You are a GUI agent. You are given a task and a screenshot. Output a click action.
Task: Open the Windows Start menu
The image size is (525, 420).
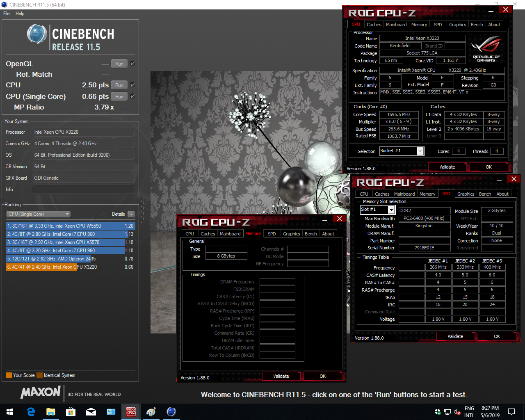(10, 411)
